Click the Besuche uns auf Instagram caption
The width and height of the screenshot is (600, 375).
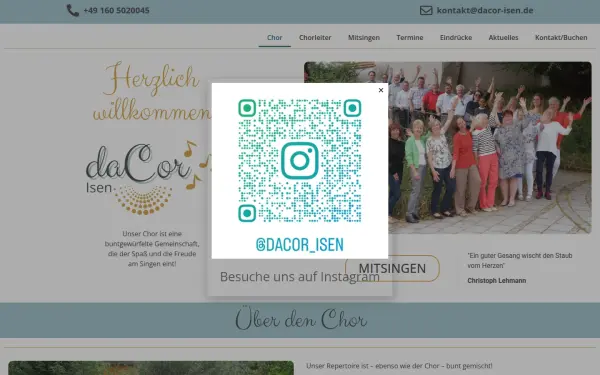coord(300,277)
